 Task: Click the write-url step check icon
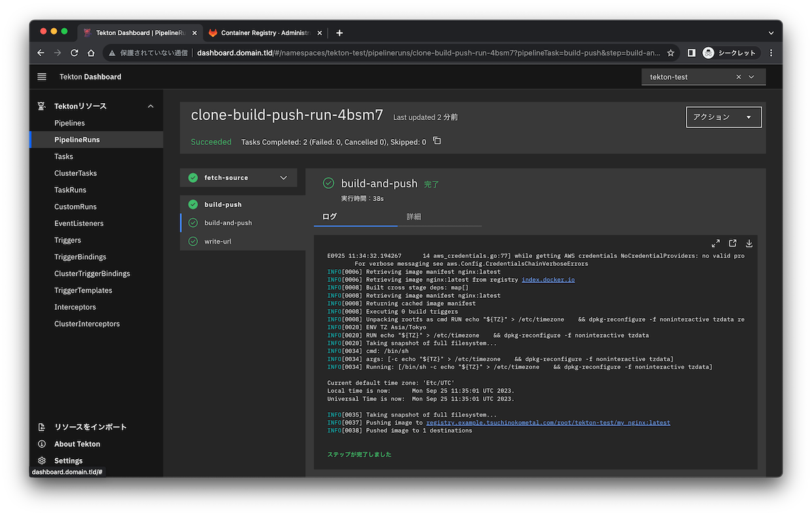[193, 241]
